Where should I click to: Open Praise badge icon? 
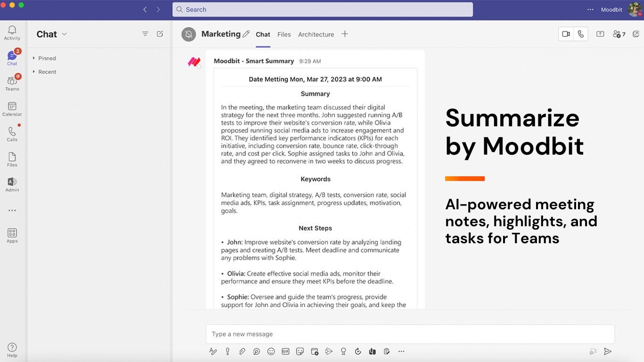(343, 351)
